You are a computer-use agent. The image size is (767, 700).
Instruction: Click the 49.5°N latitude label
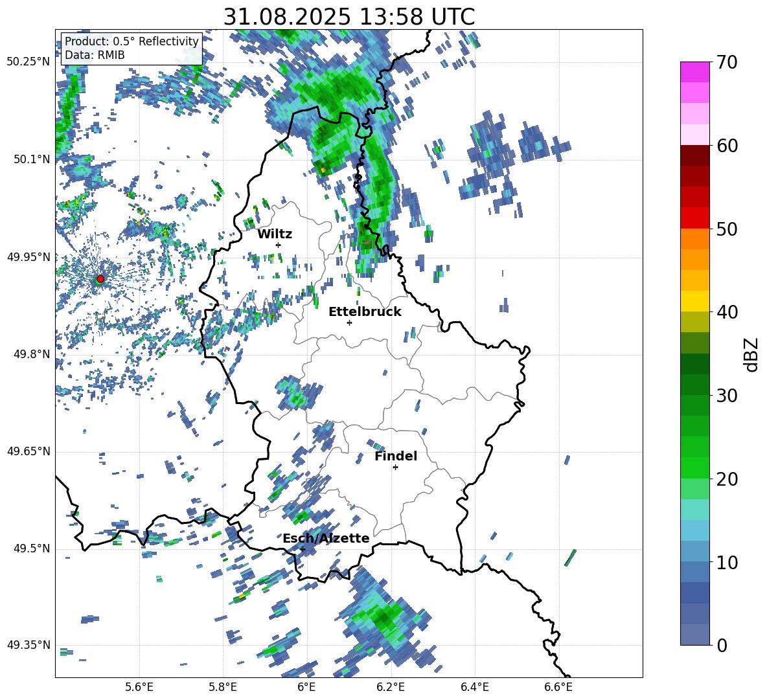tap(32, 548)
